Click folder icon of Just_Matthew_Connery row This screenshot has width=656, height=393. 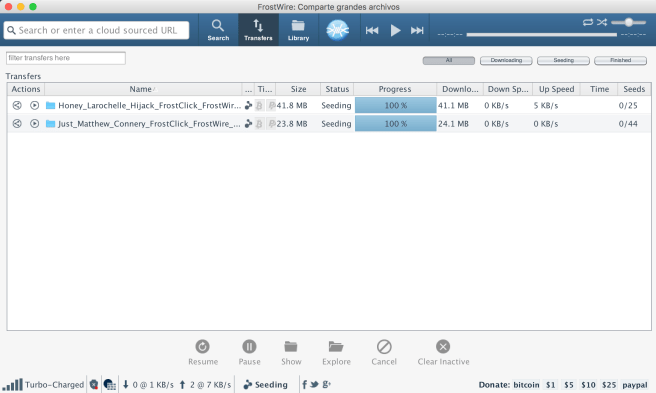click(x=51, y=123)
